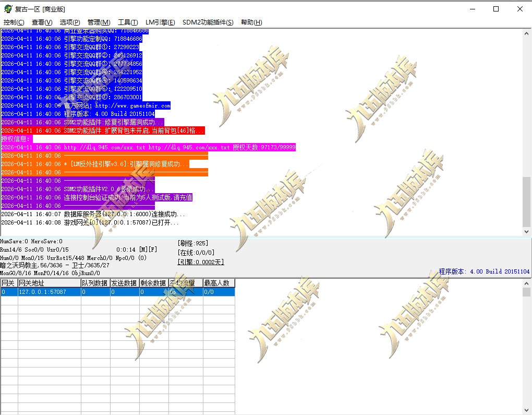Open the 查看(V) menu
This screenshot has height=415, width=532.
(42, 22)
